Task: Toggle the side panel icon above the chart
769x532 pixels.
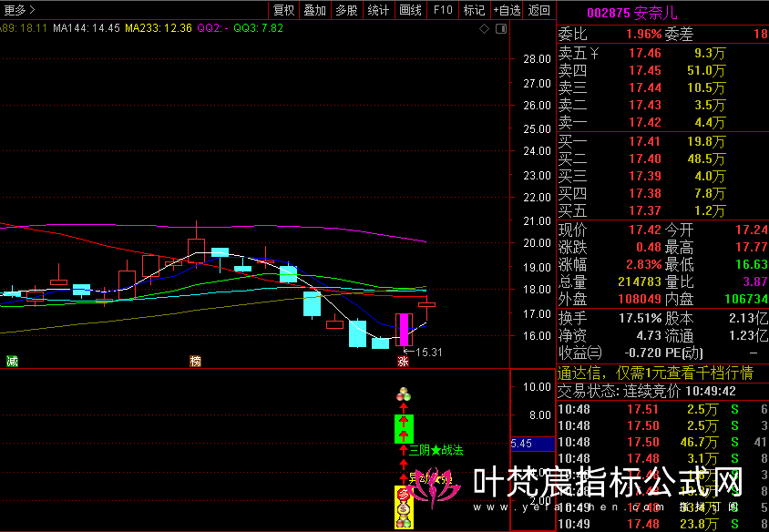Action: (501, 29)
